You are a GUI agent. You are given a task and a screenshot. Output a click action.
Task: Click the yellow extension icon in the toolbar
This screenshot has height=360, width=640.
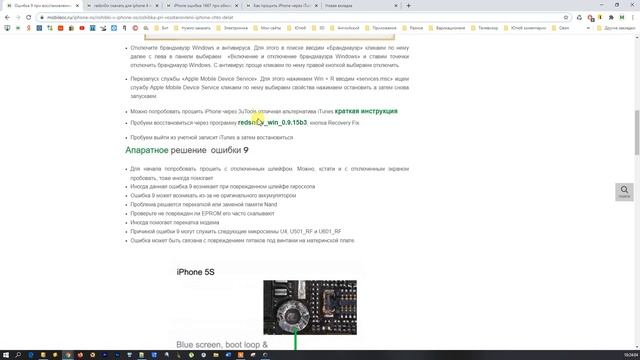pyautogui.click(x=600, y=18)
